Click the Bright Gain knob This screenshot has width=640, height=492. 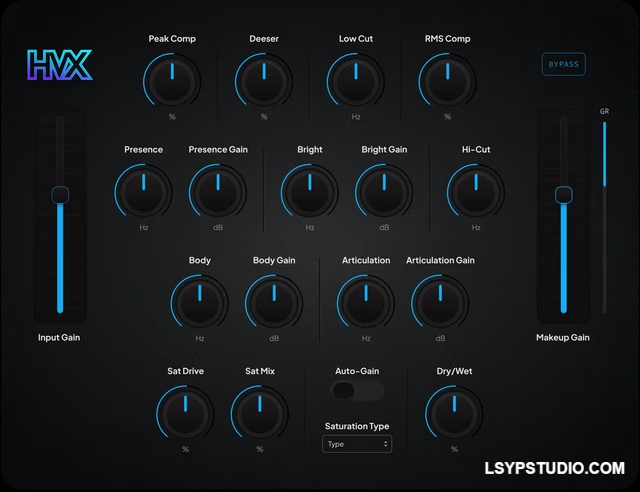(x=384, y=192)
